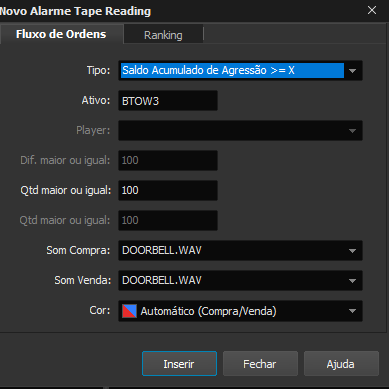Open the Som Compra dropdown arrow
This screenshot has width=389, height=389.
[x=352, y=251]
